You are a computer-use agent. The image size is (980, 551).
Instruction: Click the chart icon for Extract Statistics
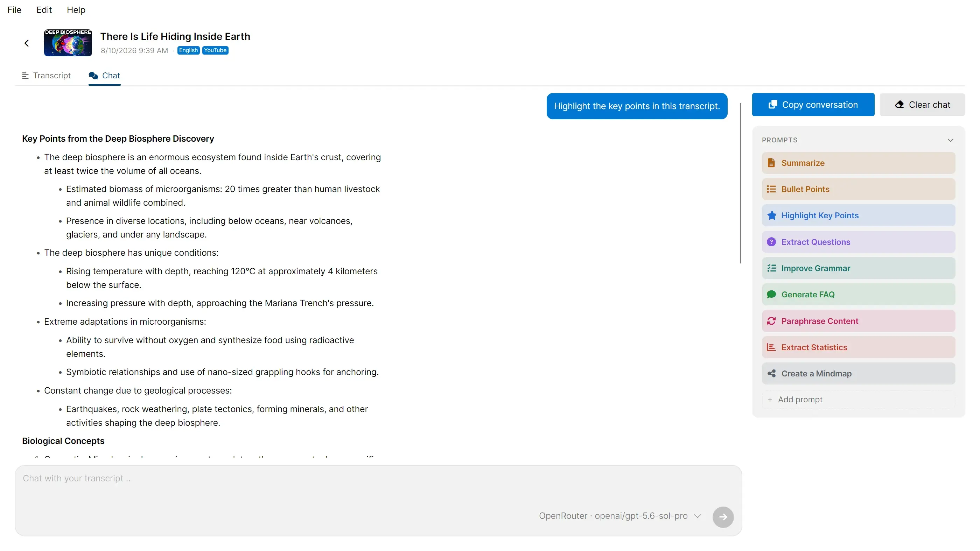771,347
